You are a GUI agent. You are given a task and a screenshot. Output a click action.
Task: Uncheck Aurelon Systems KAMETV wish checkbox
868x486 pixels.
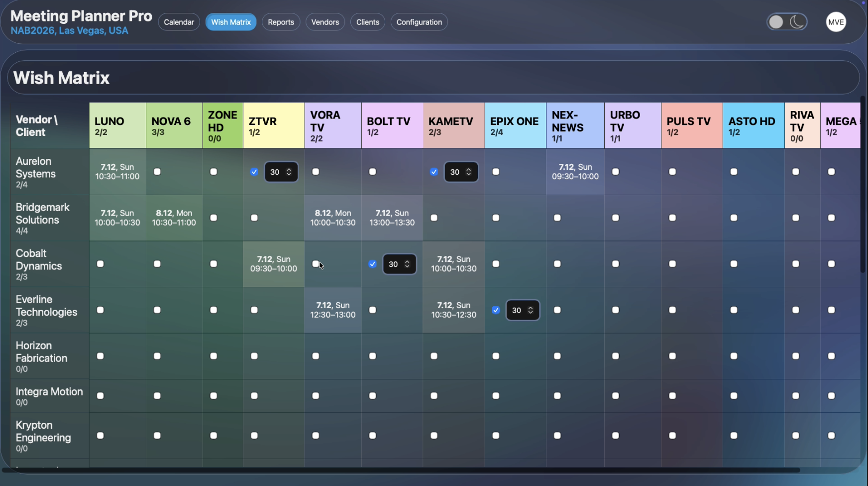(x=434, y=172)
